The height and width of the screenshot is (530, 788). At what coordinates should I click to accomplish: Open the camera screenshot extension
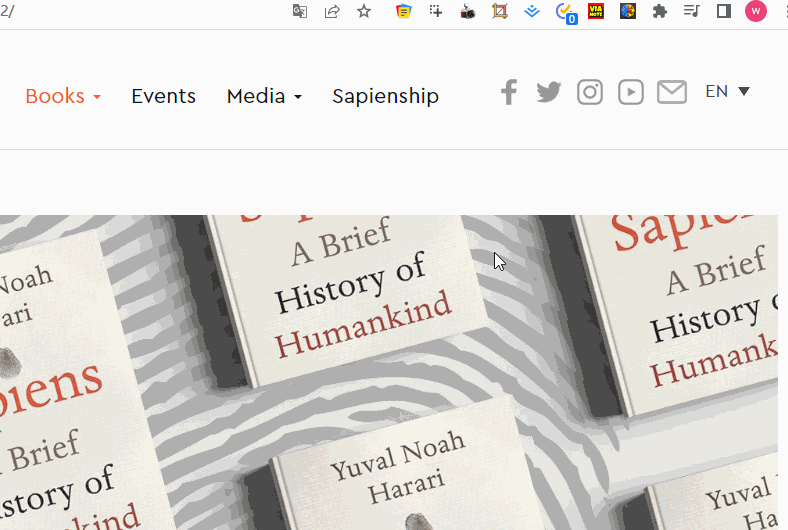click(x=468, y=11)
